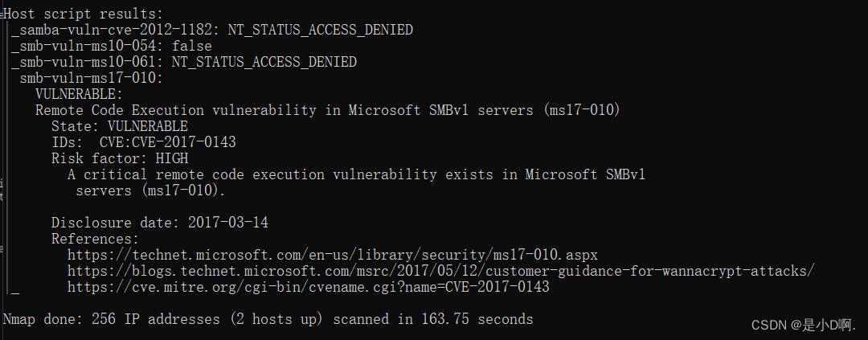
Task: Click the 'State: VULNERABLE' line
Action: tap(120, 126)
